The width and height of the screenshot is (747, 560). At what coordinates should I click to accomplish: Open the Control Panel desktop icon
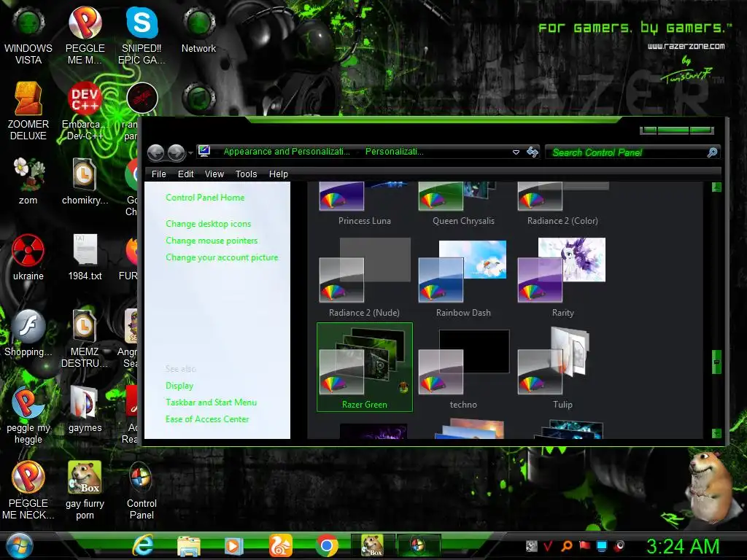point(142,491)
